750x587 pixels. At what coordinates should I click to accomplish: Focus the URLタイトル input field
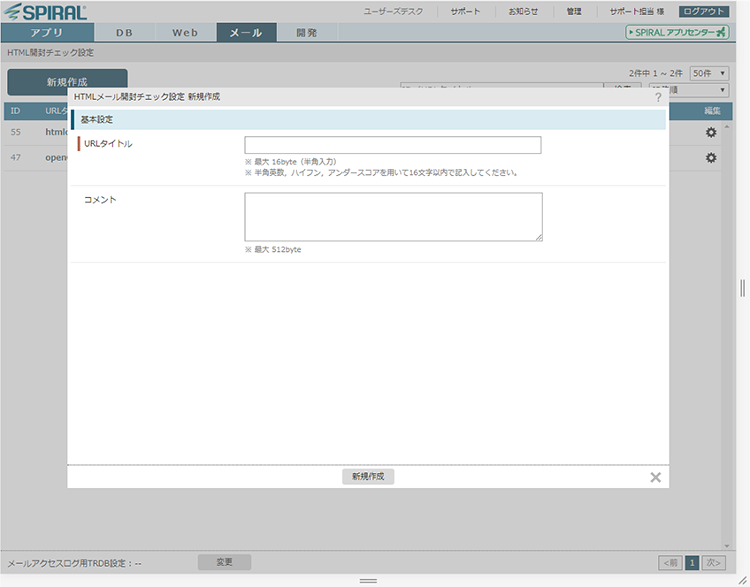coord(392,145)
